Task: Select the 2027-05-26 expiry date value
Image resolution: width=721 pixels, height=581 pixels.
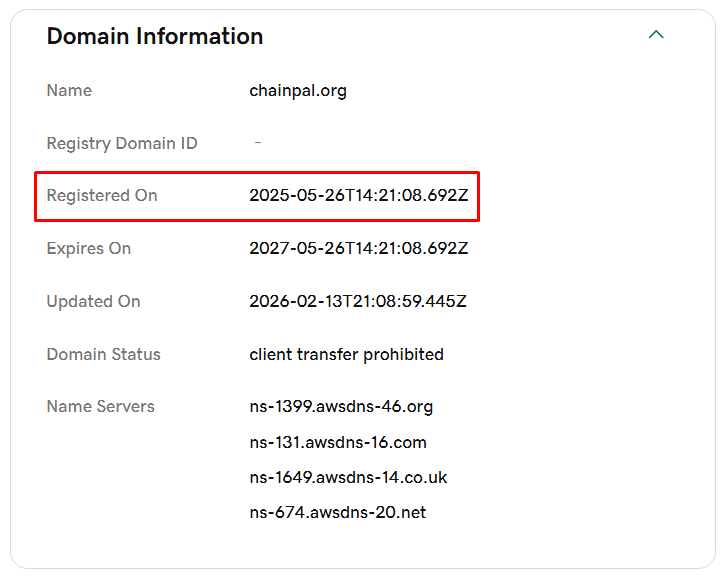Action: (x=359, y=248)
